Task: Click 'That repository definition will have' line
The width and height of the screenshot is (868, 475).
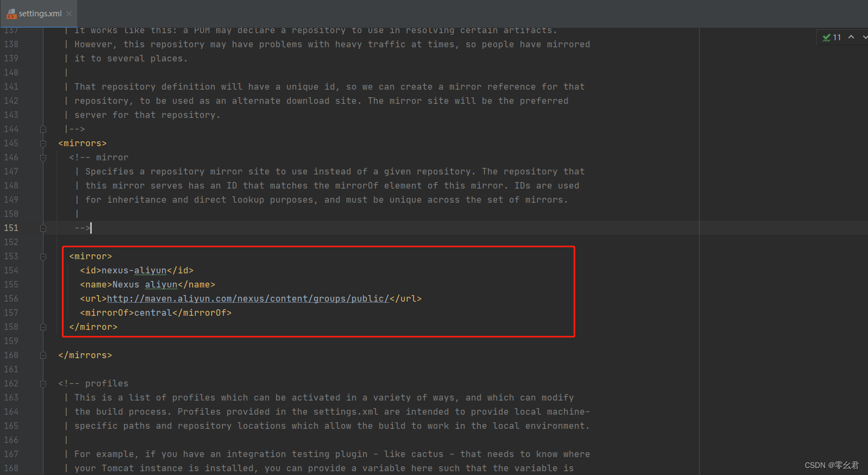Action: pyautogui.click(x=329, y=87)
